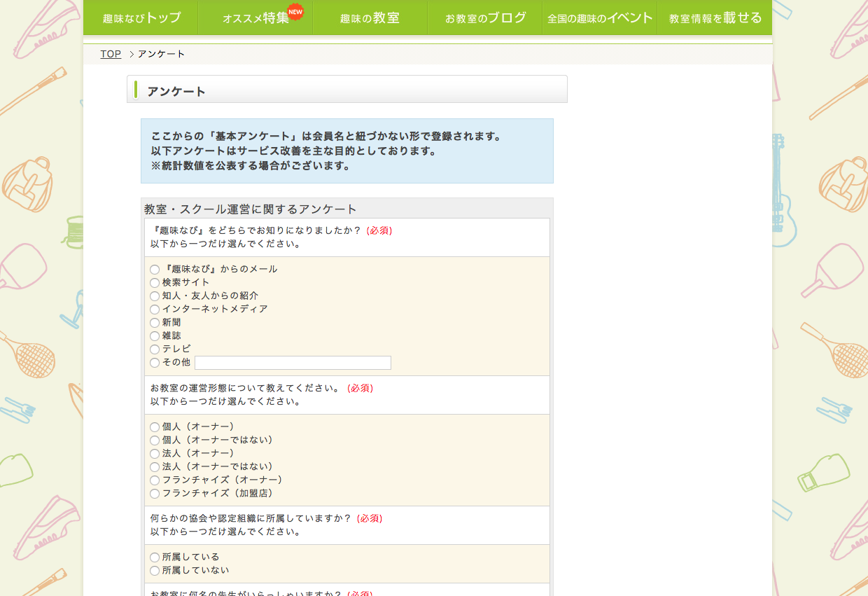Pick the インターネットメディア option
The image size is (868, 596).
point(155,310)
